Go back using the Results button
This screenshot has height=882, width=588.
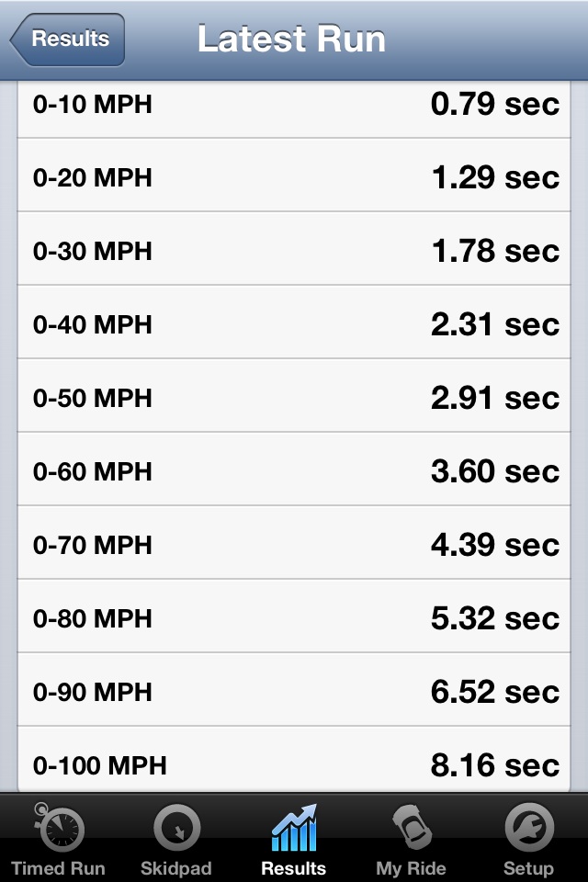tap(67, 40)
